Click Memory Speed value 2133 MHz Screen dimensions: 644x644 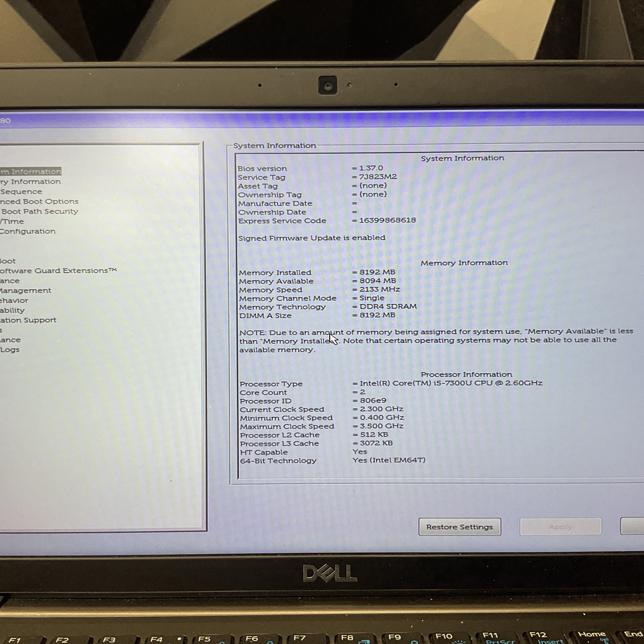tap(380, 289)
